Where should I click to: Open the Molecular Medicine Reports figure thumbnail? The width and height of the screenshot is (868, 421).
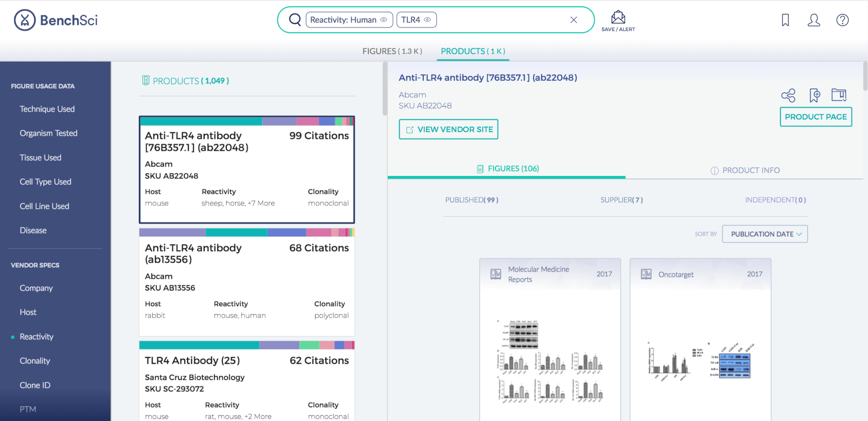[550, 339]
